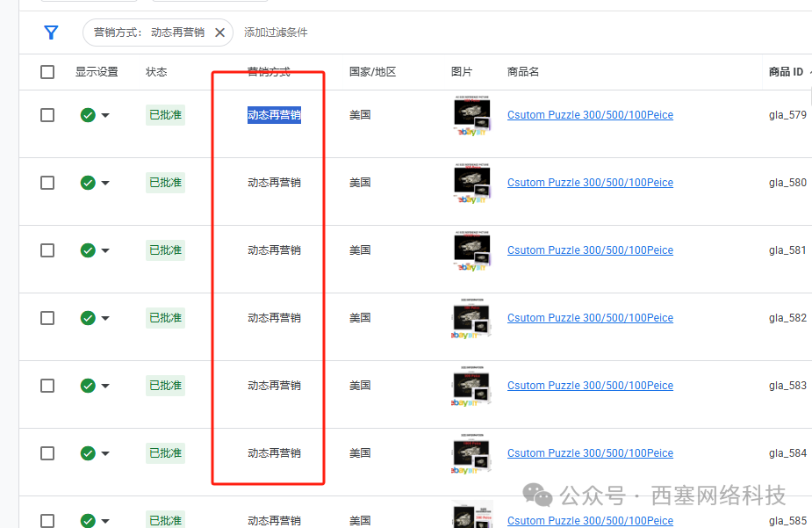Check the row checkbox for product gla_579

pos(47,115)
